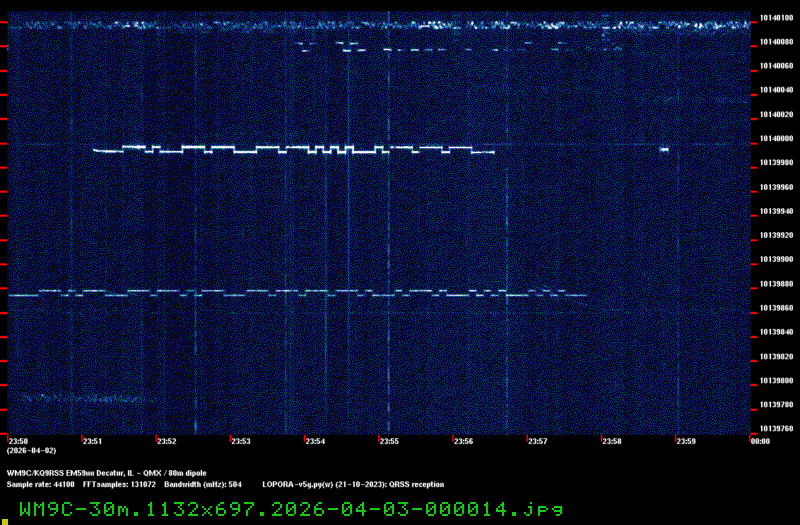Select the 10140040 frequency label
Screen dimensions: 800x525
776,90
